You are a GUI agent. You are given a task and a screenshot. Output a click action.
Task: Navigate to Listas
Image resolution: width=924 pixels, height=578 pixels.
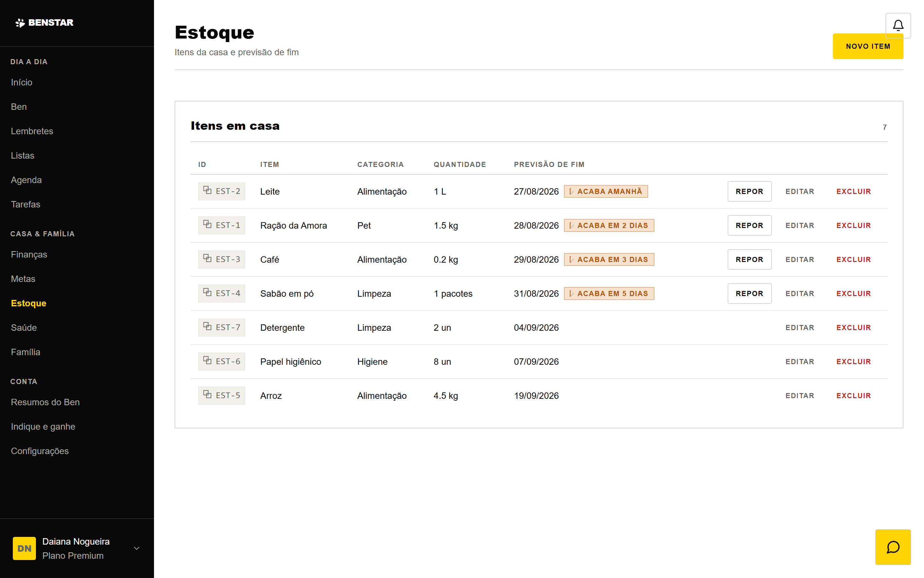coord(22,156)
